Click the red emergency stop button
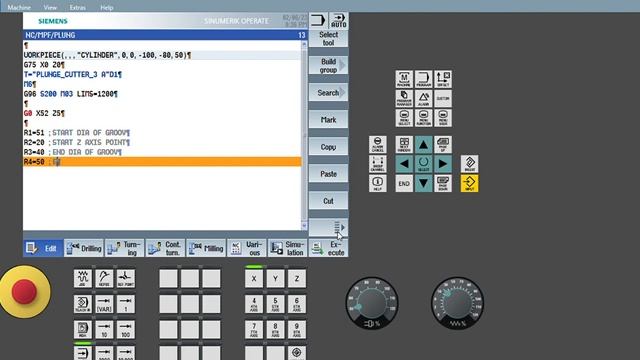Viewport: 640px width, 360px height. (x=24, y=291)
